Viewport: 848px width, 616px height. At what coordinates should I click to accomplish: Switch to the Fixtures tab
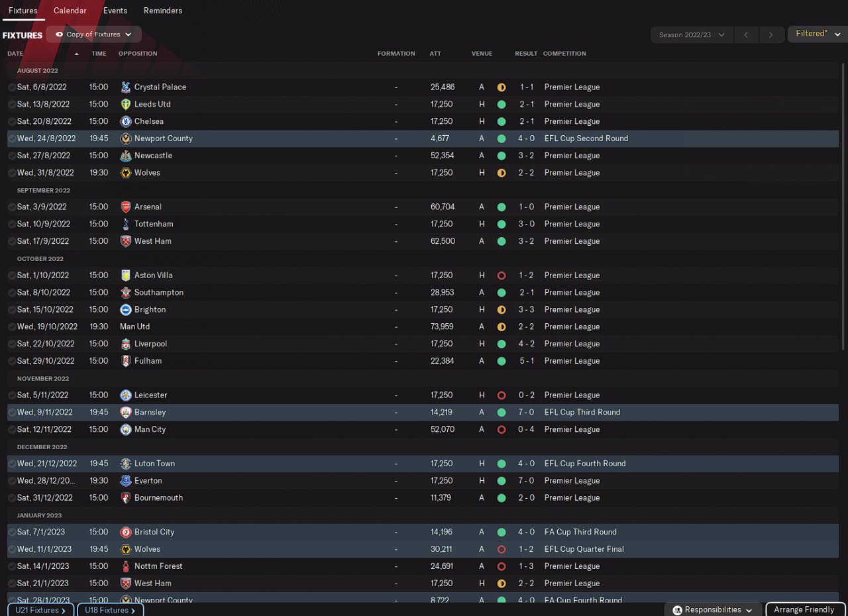tap(23, 11)
